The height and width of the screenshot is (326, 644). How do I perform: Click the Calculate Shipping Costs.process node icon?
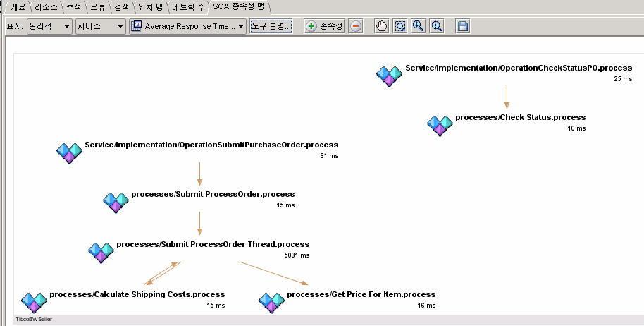click(34, 303)
